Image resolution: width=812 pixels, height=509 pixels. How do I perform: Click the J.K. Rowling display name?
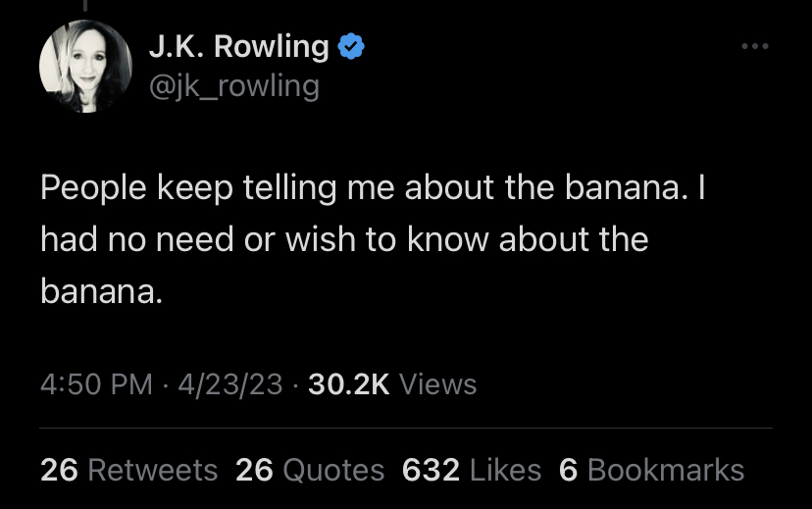click(x=238, y=46)
